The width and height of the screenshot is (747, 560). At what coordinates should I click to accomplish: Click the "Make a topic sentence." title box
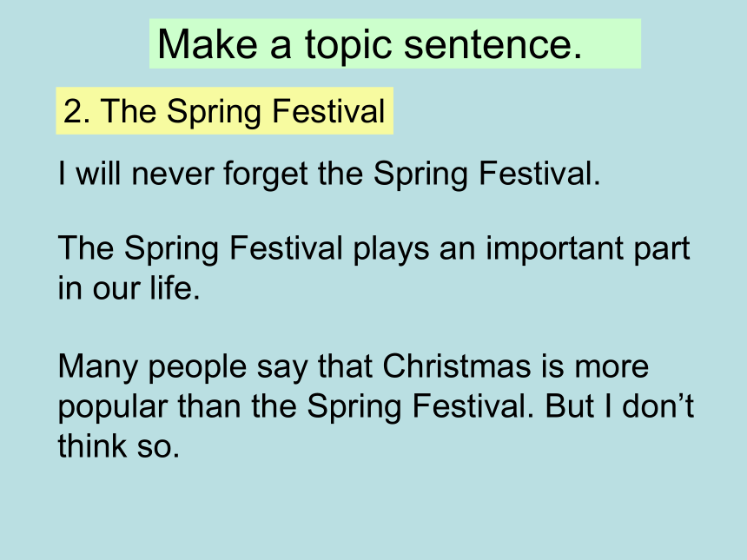tap(395, 43)
